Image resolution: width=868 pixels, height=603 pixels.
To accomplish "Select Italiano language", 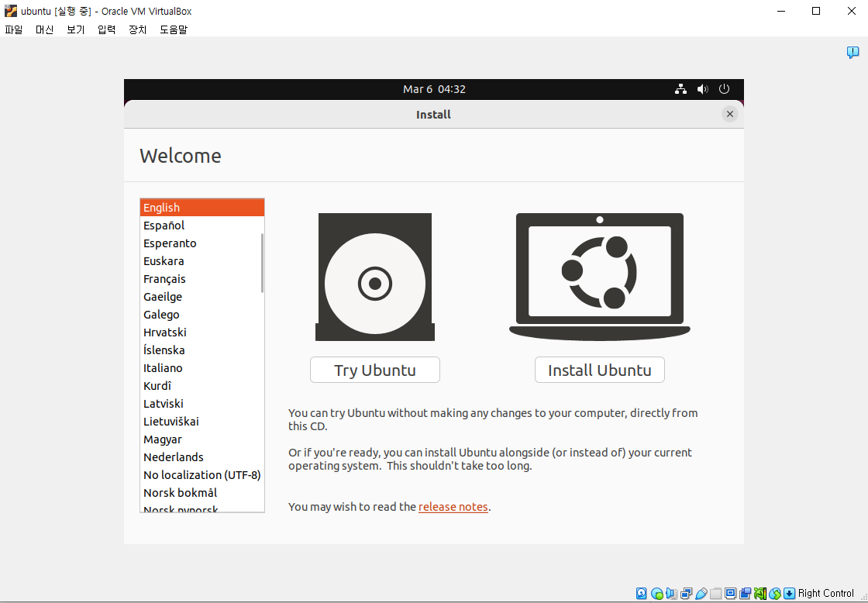I will (x=202, y=367).
